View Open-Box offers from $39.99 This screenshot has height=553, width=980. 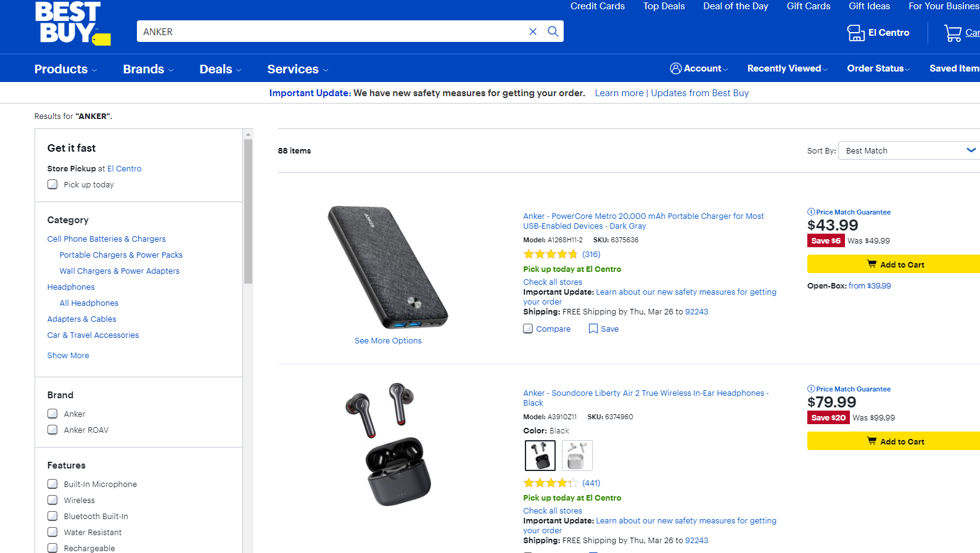[x=870, y=285]
